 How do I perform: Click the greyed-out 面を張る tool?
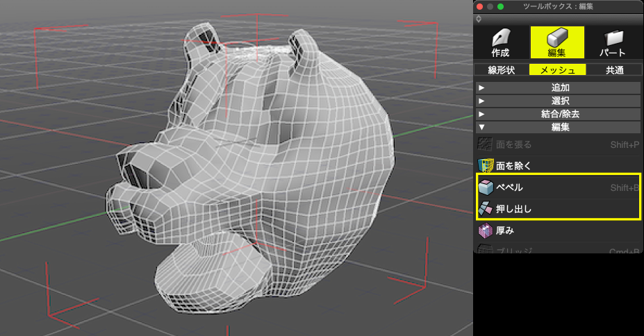pyautogui.click(x=514, y=144)
